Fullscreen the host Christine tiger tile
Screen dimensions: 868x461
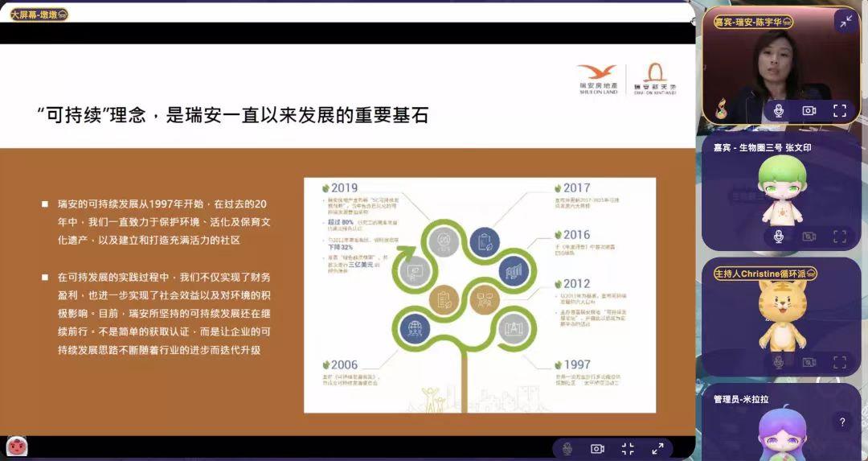tap(840, 362)
